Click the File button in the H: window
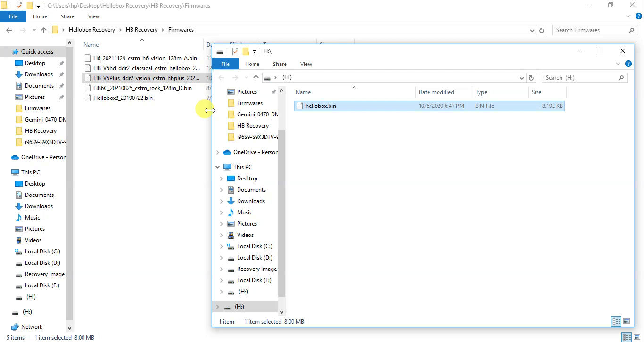644x342 pixels. 225,64
